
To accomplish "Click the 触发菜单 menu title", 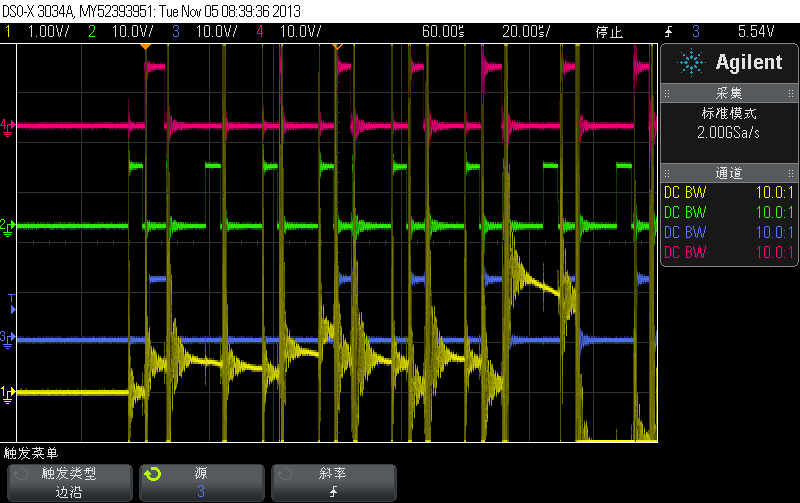I will [x=31, y=454].
